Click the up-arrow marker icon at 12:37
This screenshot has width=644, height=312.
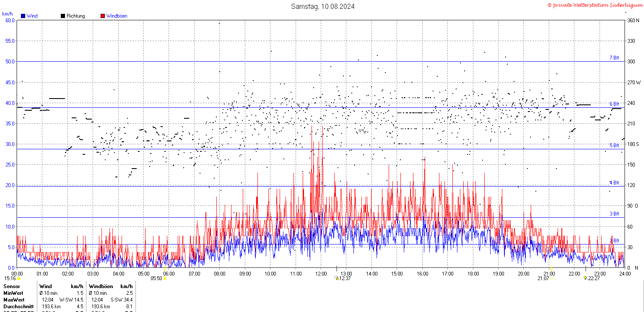click(x=337, y=278)
